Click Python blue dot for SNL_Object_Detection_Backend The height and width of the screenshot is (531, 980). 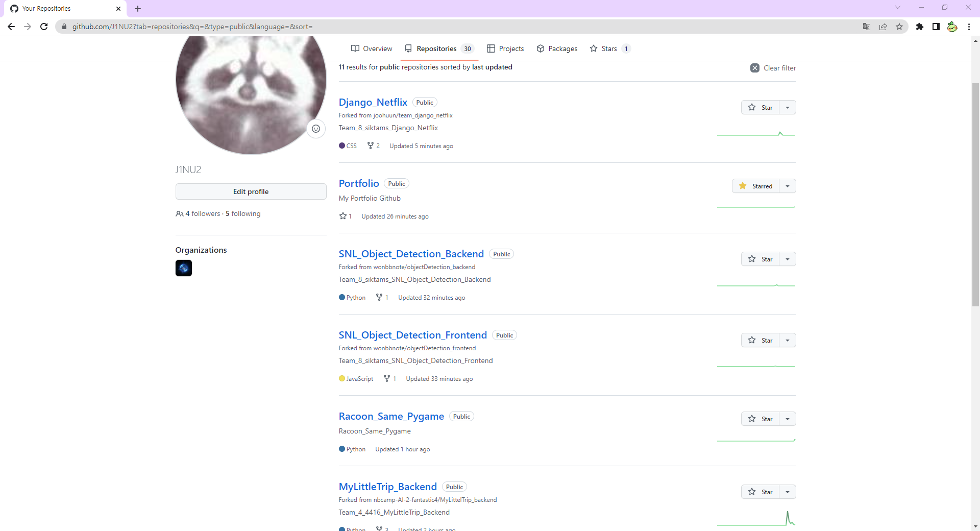(342, 297)
